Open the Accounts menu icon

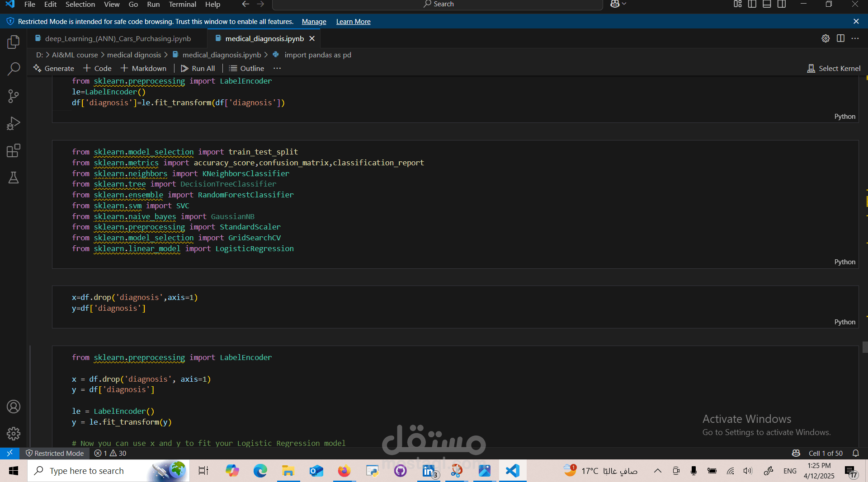click(x=14, y=407)
